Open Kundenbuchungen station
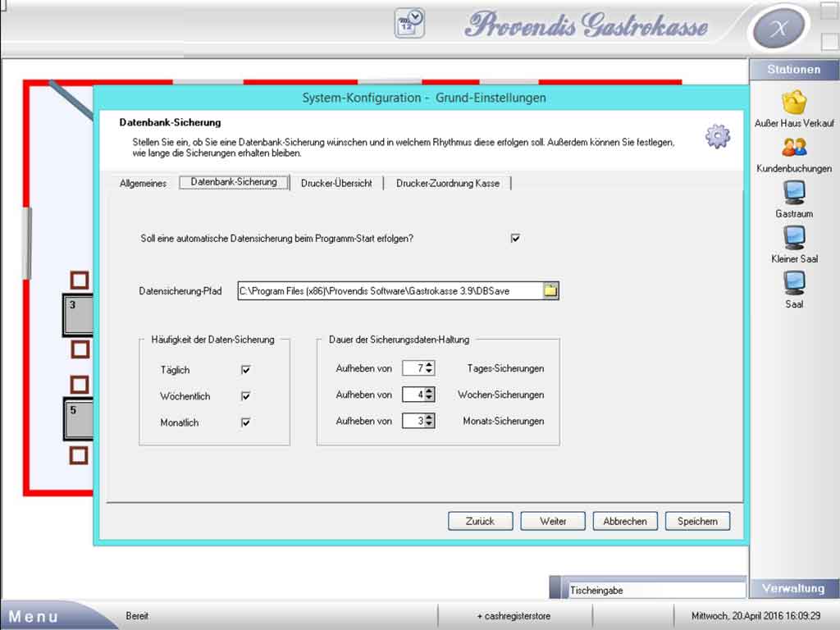The width and height of the screenshot is (840, 630). pyautogui.click(x=794, y=155)
